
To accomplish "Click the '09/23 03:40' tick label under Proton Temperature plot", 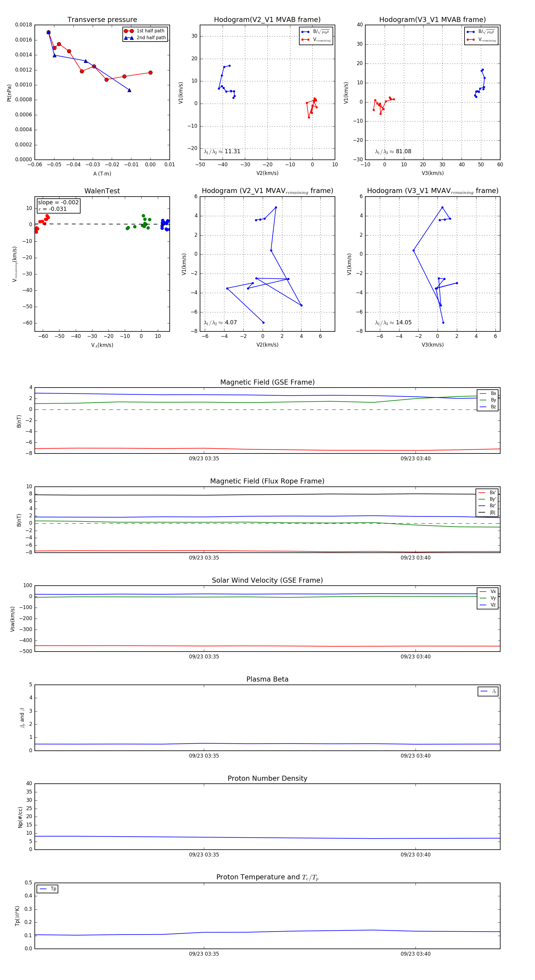I will 416,954.
